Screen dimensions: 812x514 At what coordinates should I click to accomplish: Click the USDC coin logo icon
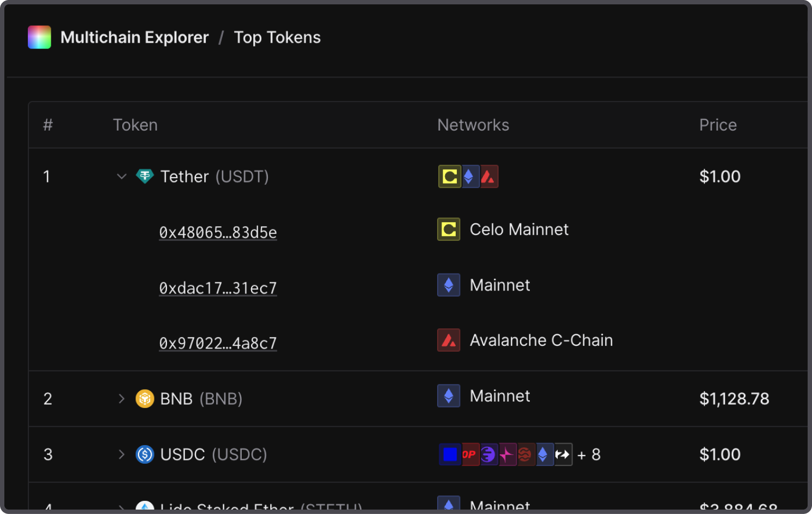(x=145, y=454)
